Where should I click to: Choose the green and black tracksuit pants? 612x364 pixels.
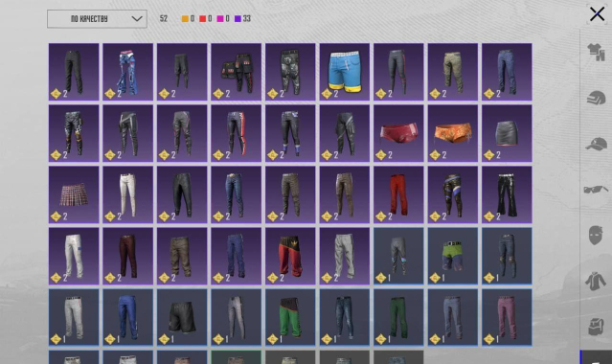coord(290,317)
